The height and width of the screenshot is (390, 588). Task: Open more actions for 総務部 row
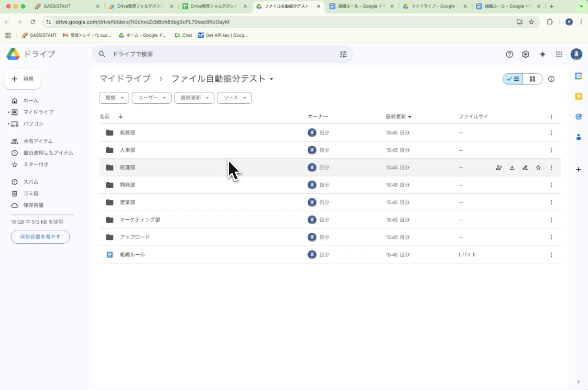click(551, 133)
